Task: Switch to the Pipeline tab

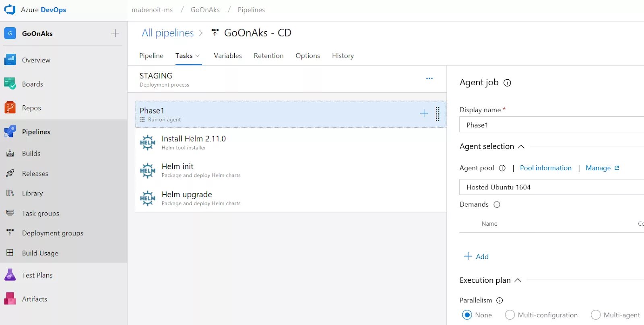Action: tap(151, 56)
